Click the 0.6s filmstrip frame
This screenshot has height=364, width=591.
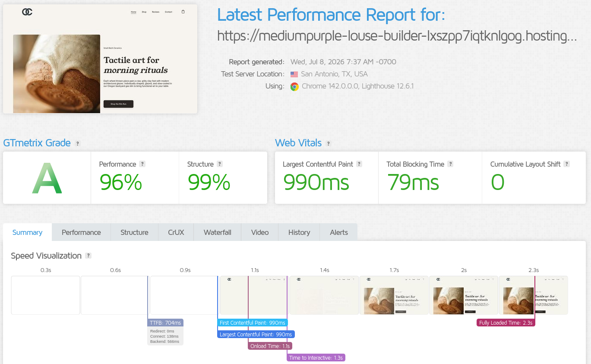pos(115,295)
